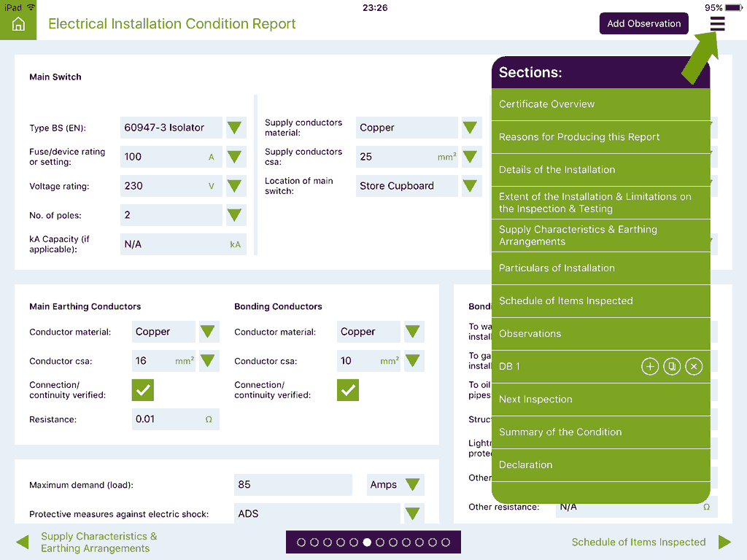Edit protective measures ADS field
747x560 pixels.
click(317, 514)
